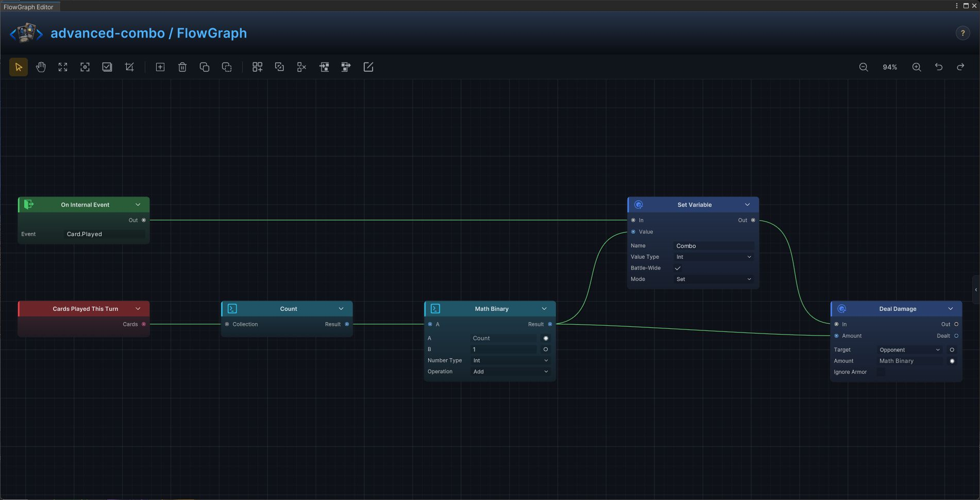Collapse the Count node chevron

point(341,309)
